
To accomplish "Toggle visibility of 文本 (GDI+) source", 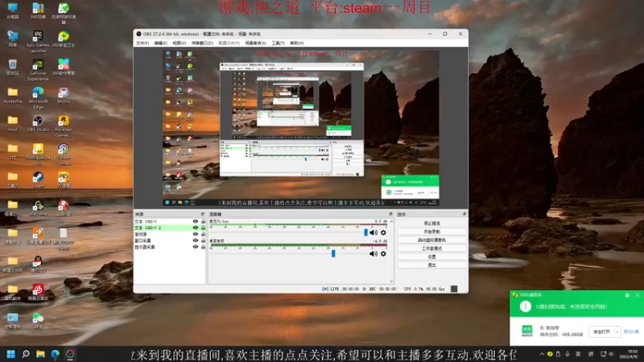I will [196, 221].
